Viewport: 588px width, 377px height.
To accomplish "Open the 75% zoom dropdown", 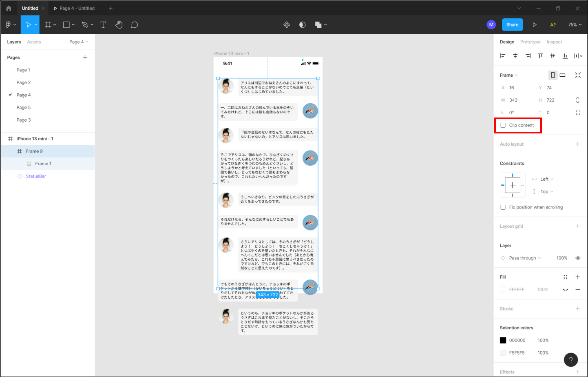I will click(x=575, y=25).
